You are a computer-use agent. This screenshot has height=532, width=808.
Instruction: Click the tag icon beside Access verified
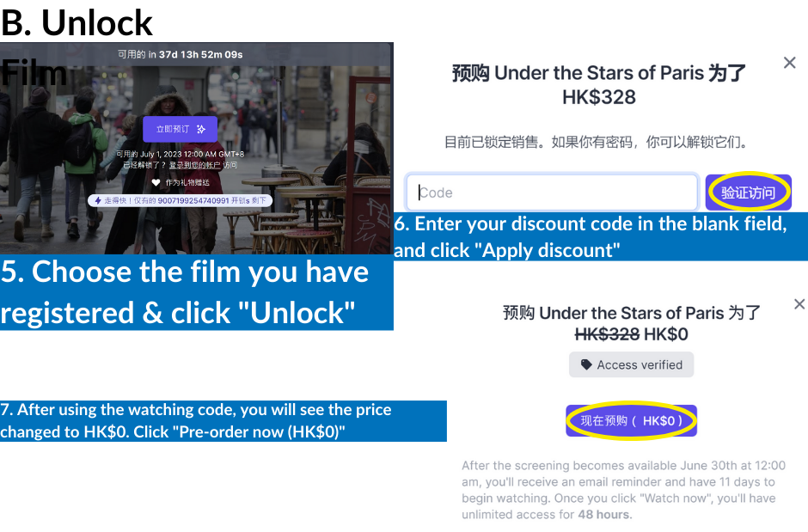pos(586,364)
